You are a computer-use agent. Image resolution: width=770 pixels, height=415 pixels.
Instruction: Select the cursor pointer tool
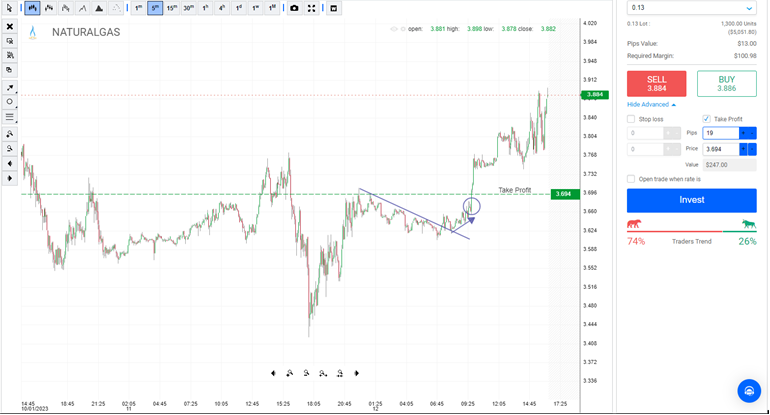click(x=10, y=8)
